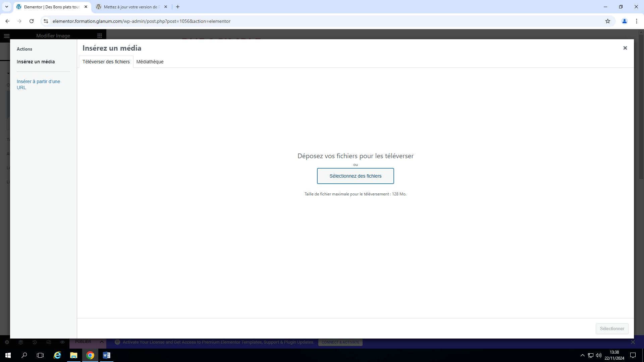Toggle page preview with the eye icon
The height and width of the screenshot is (362, 644).
[x=62, y=342]
